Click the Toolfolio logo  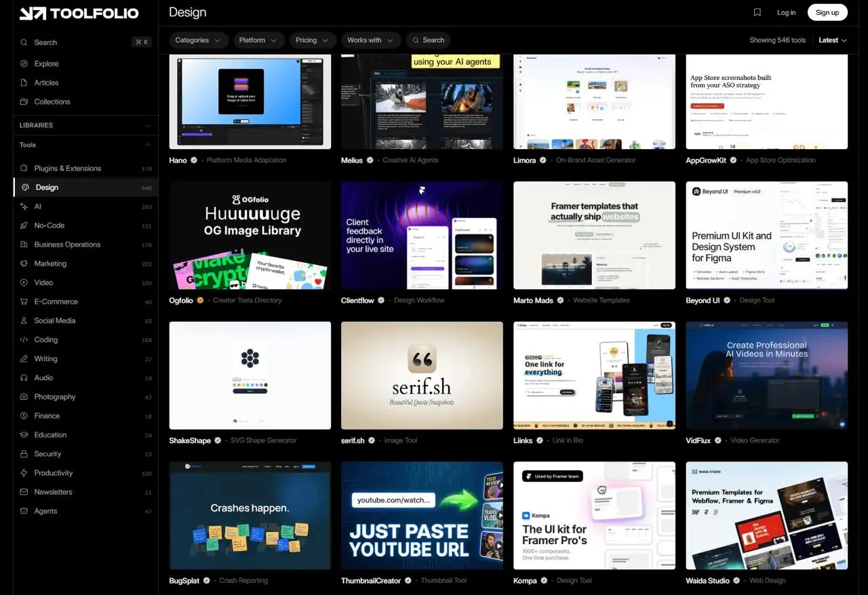point(79,14)
